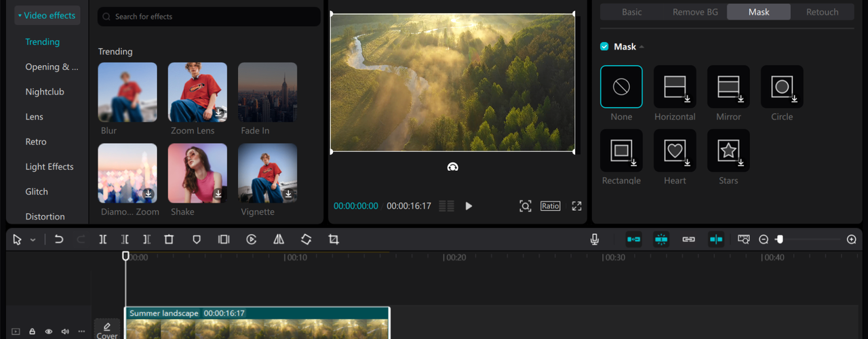Open full screen preview
The width and height of the screenshot is (868, 339).
coord(576,206)
